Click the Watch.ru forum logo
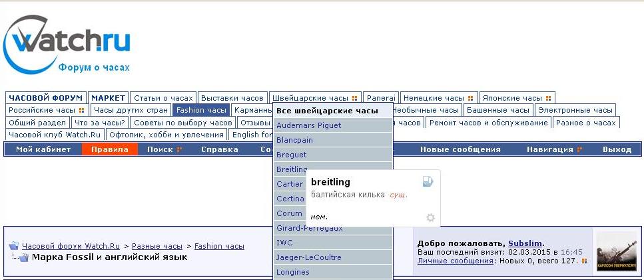Screen dimensions: 644x280 click(67, 45)
